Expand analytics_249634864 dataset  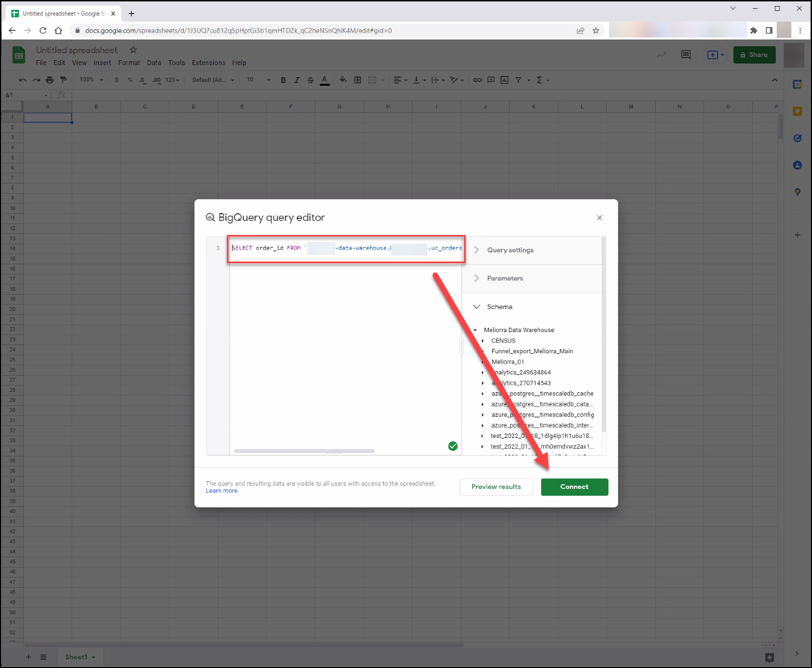(x=483, y=373)
